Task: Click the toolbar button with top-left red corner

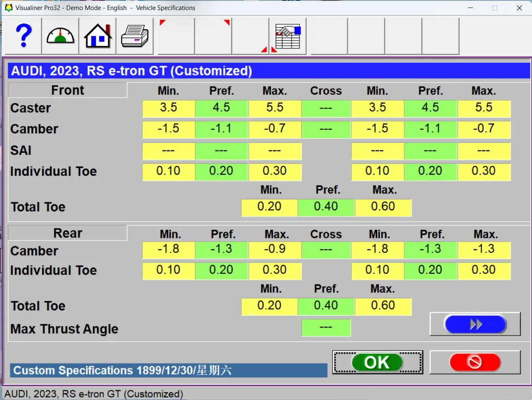Action: tap(176, 36)
